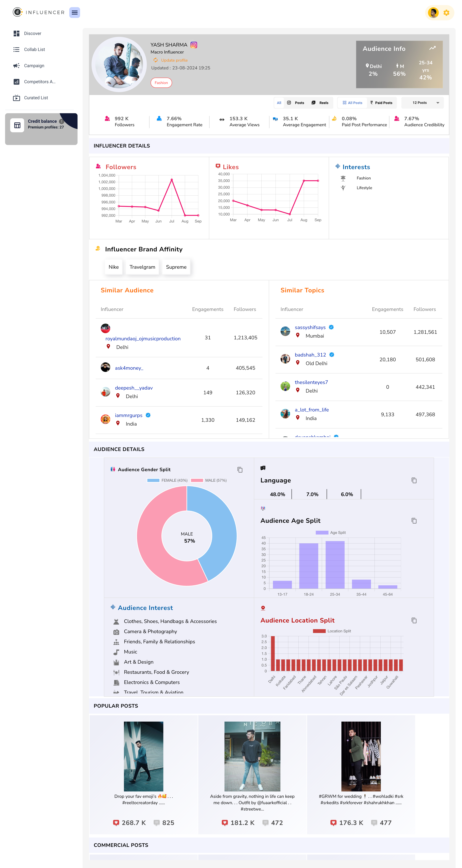Click the Lifestyle interest icon

pyautogui.click(x=343, y=188)
